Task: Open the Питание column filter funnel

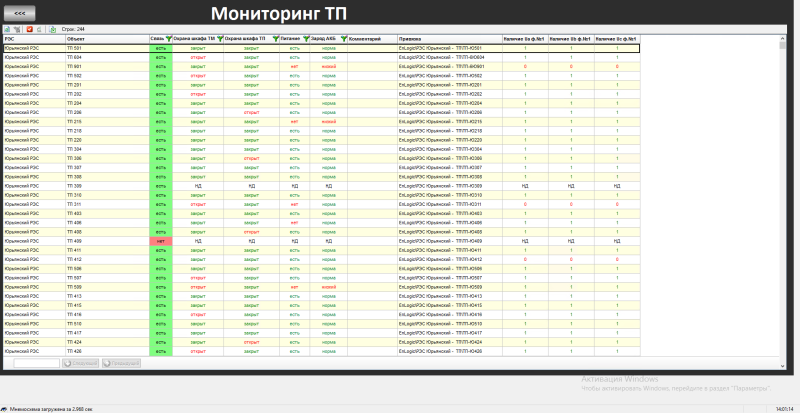Action: click(x=306, y=39)
